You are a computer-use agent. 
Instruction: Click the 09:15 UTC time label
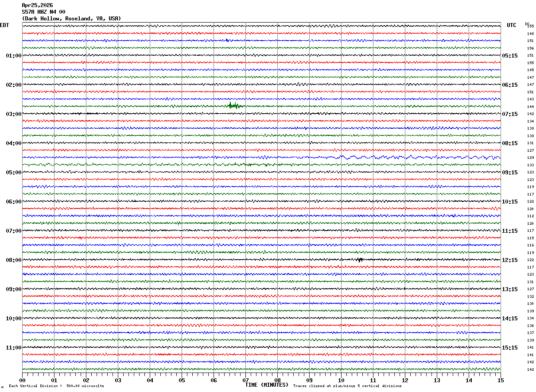click(510, 173)
